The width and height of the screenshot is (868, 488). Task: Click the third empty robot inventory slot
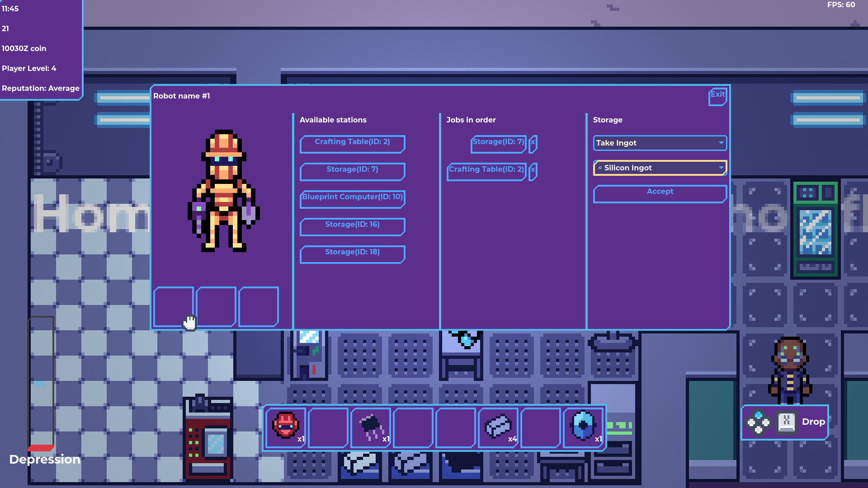click(258, 306)
